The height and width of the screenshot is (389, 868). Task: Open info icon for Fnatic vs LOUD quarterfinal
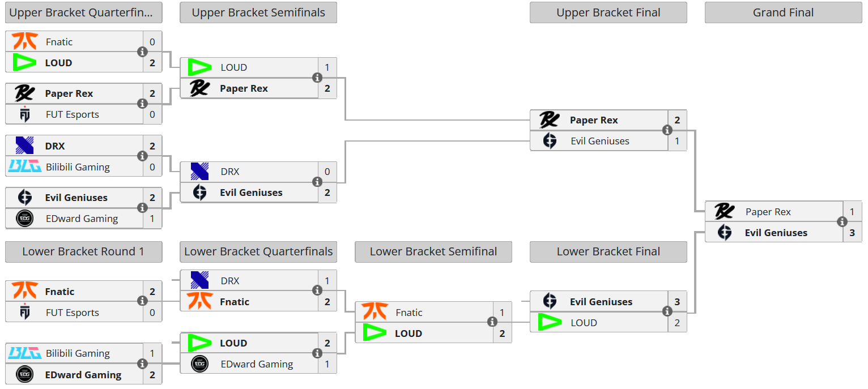(142, 52)
